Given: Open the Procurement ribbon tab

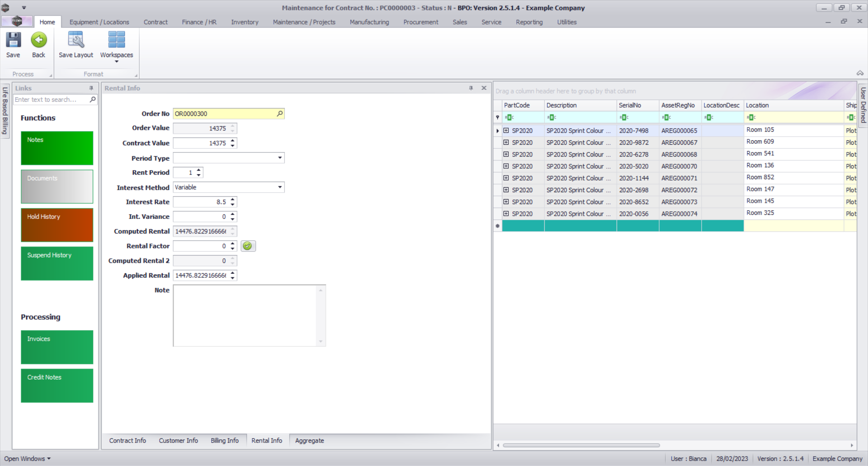Looking at the screenshot, I should [x=420, y=22].
